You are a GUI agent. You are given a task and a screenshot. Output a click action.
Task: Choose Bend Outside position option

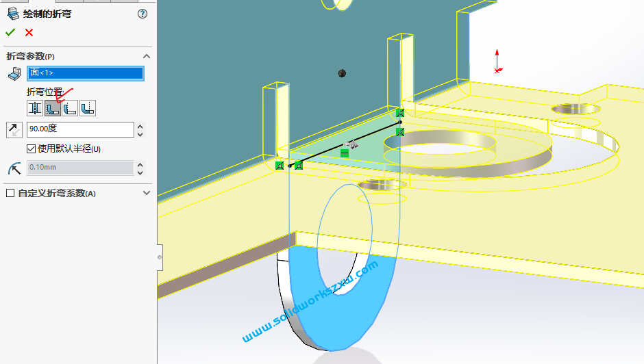tap(88, 108)
